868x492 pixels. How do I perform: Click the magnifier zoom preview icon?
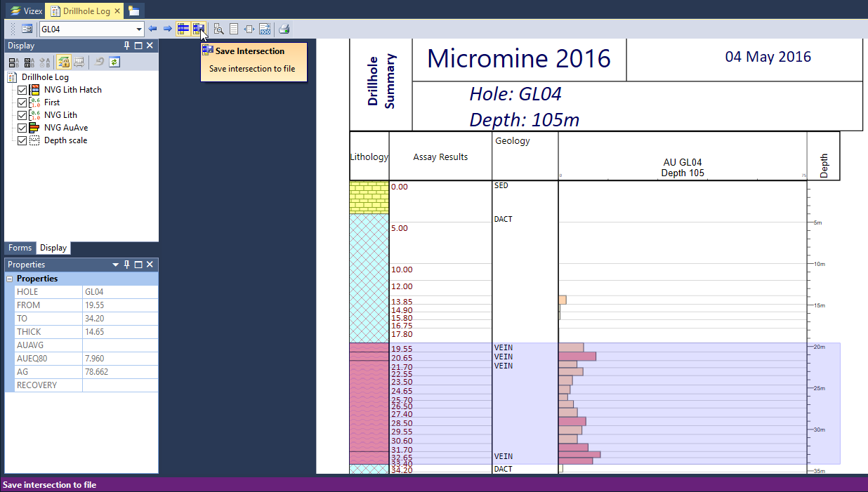coord(218,29)
